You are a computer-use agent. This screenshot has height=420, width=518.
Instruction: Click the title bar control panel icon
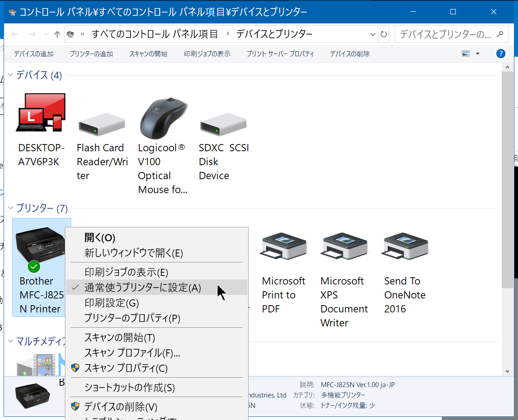point(13,12)
